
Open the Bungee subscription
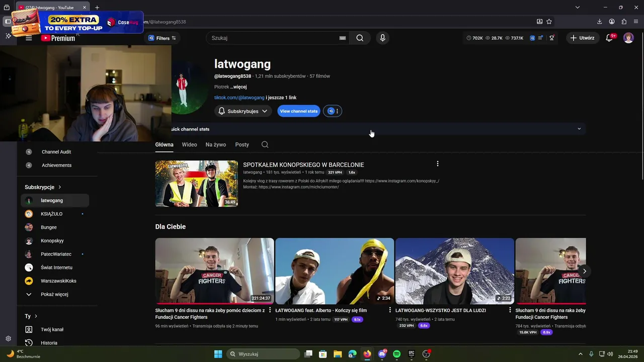click(55, 227)
